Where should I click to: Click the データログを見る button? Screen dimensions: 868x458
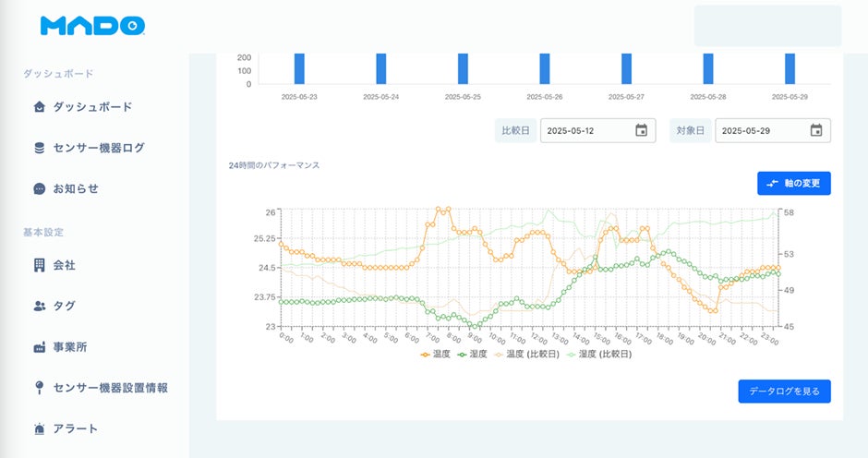click(x=784, y=392)
